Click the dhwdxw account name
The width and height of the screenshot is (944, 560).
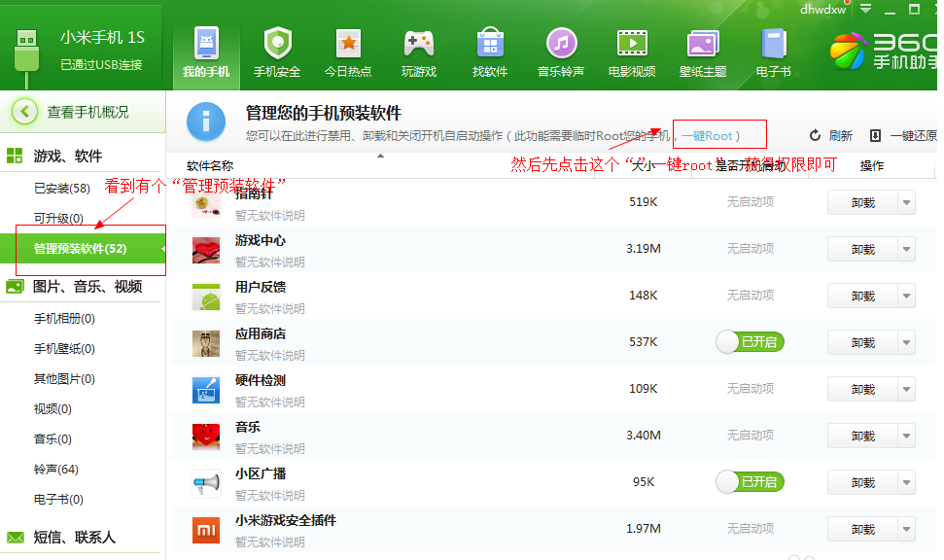(822, 9)
